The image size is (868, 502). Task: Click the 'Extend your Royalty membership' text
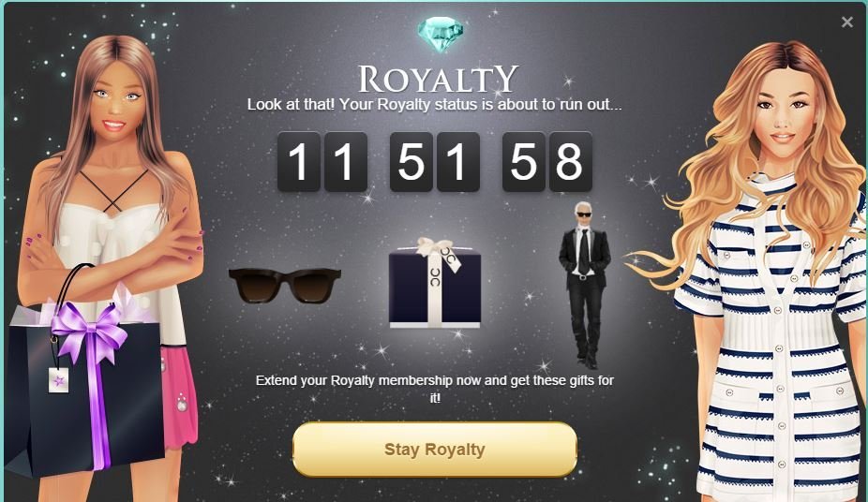[435, 389]
